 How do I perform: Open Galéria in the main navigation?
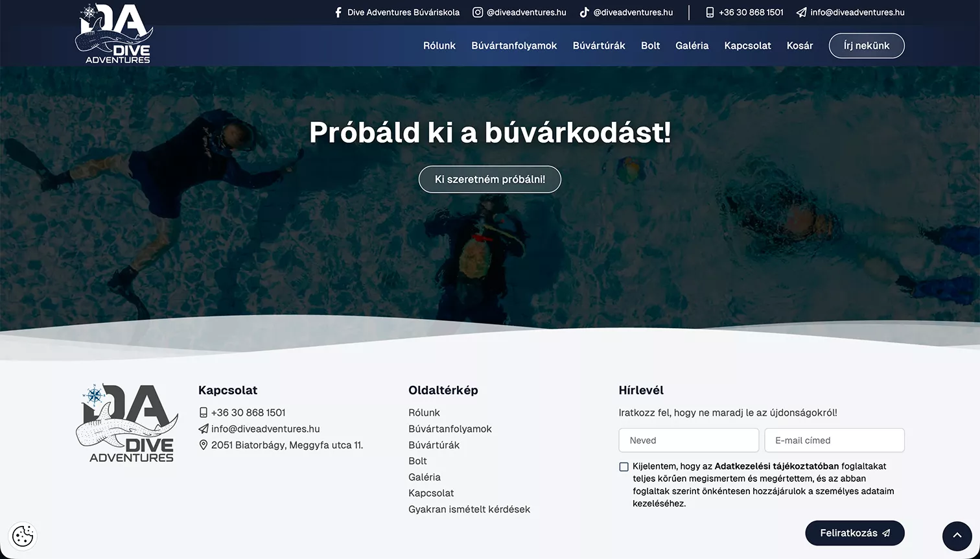[692, 45]
